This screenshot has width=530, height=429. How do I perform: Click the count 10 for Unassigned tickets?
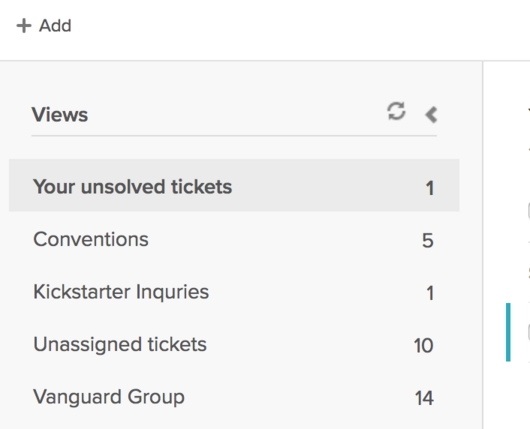pos(423,346)
